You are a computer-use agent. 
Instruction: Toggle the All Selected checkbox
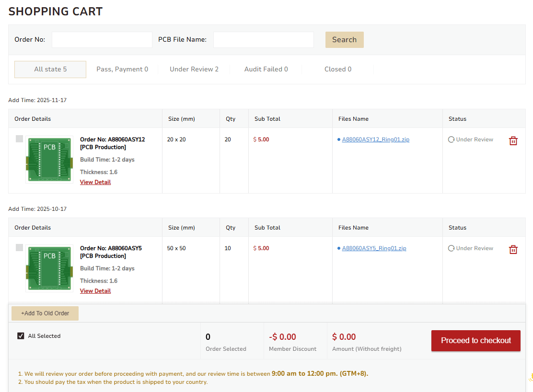click(x=21, y=336)
